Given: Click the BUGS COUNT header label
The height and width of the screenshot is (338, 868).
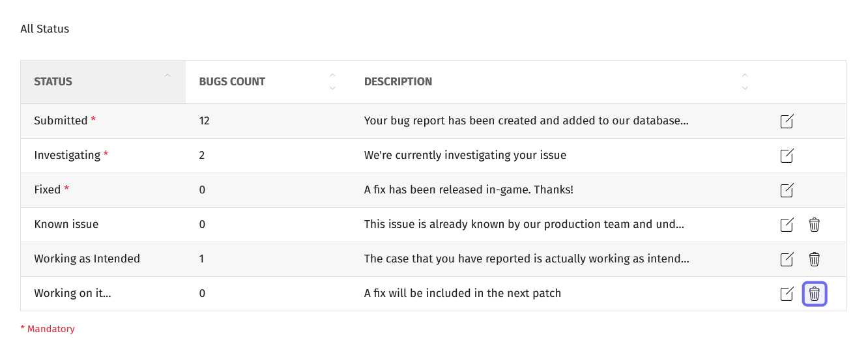Looking at the screenshot, I should [232, 82].
